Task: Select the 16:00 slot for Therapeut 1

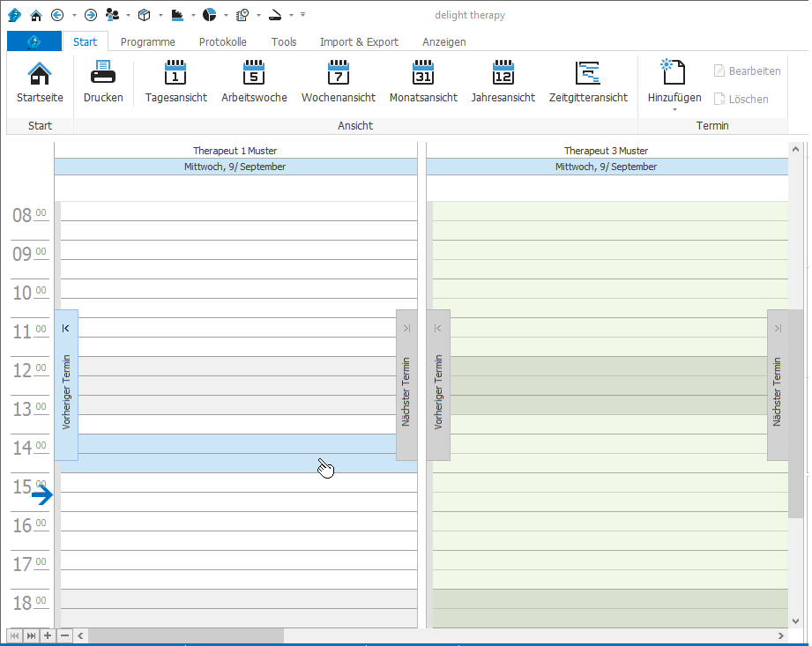Action: coord(238,521)
